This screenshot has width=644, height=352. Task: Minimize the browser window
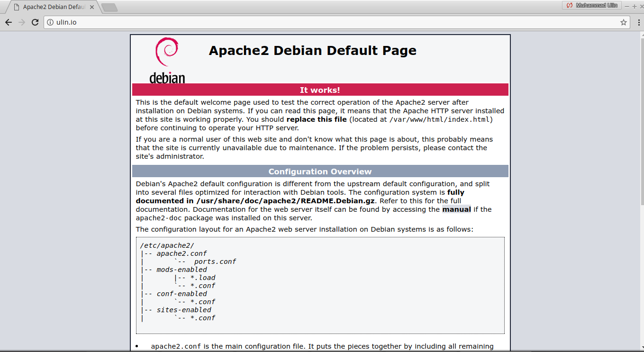click(x=627, y=6)
